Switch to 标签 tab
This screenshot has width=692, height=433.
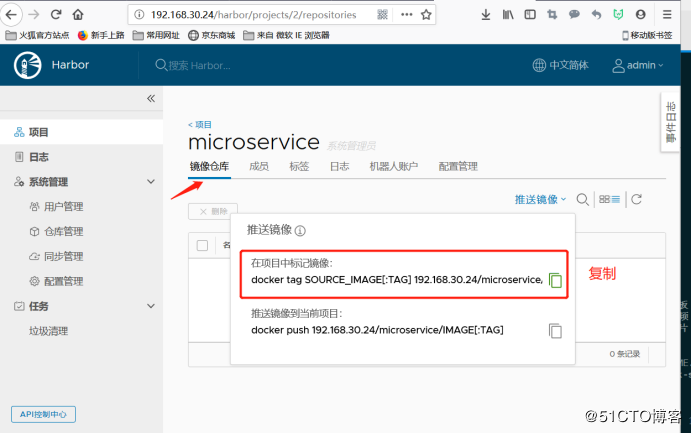pos(299,166)
